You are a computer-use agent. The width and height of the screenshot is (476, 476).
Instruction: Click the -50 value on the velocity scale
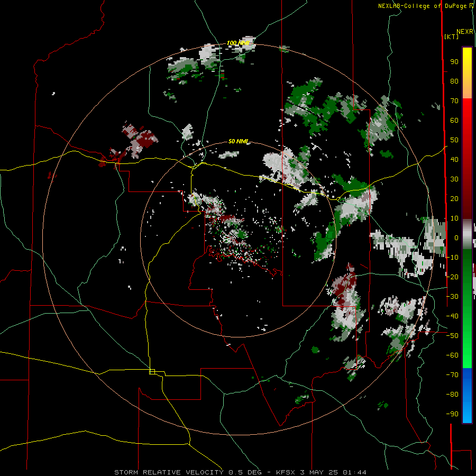(452, 336)
